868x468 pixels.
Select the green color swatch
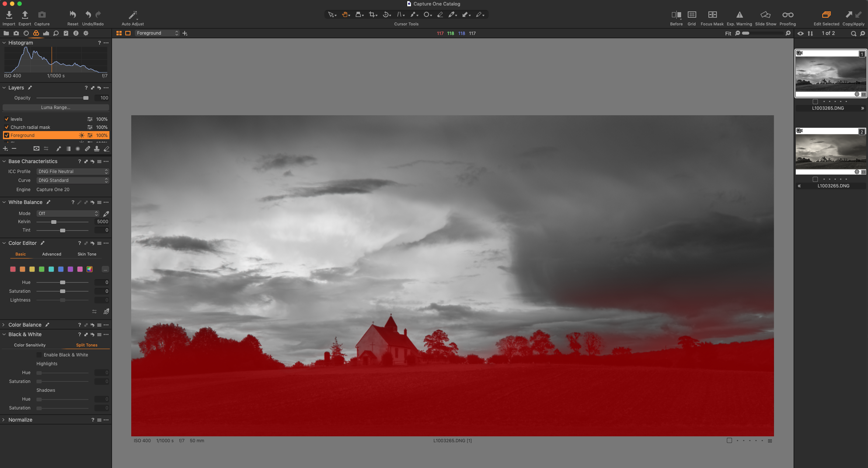click(42, 269)
